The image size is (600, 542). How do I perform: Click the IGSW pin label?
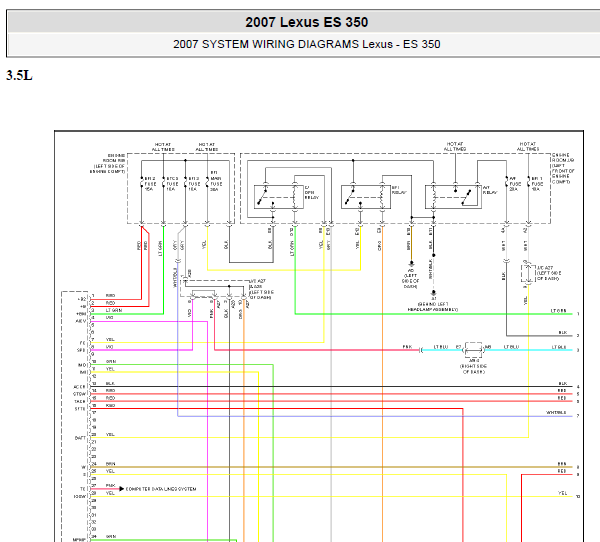[x=80, y=496]
